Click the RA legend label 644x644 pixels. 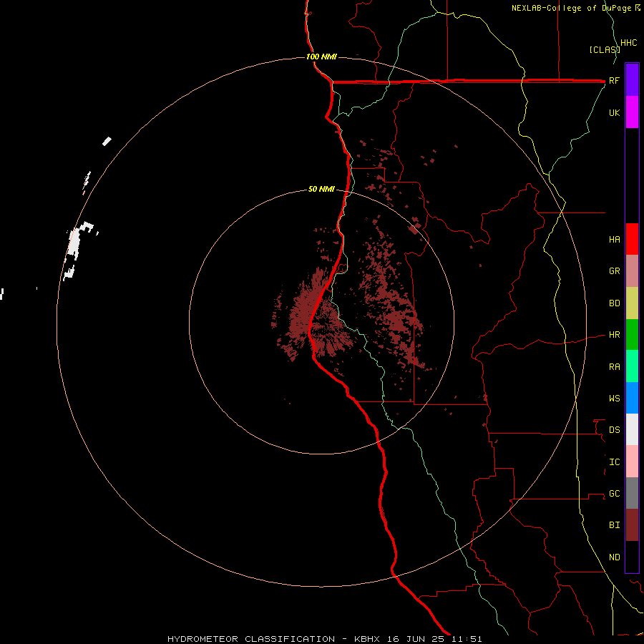coord(615,367)
